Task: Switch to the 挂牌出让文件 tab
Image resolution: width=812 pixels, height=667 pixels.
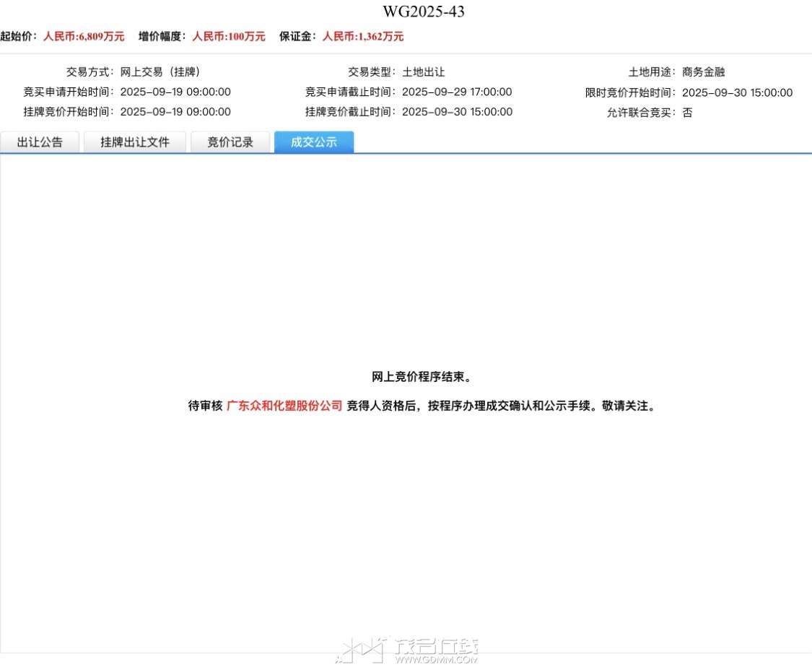Action: [x=135, y=142]
